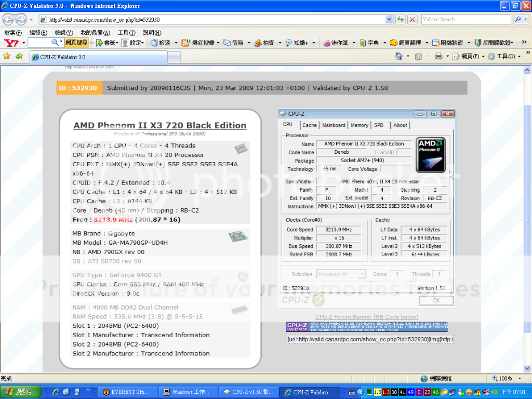Click the taskbar clock showing 下午 07:01
The image size is (532, 399).
(513, 392)
